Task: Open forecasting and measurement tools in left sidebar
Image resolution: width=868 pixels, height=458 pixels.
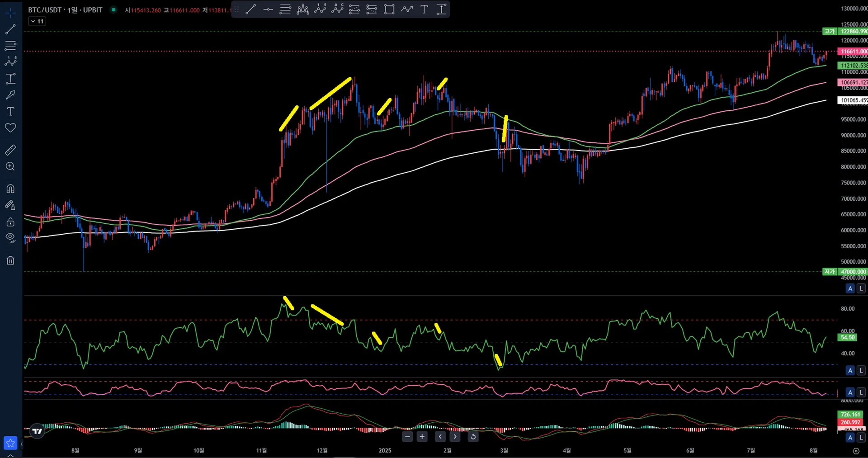Action: click(x=10, y=79)
